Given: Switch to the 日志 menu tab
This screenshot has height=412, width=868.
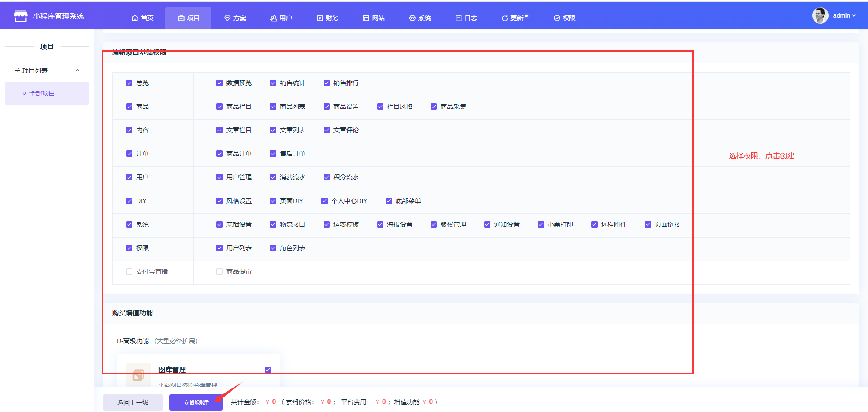Looking at the screenshot, I should (466, 18).
